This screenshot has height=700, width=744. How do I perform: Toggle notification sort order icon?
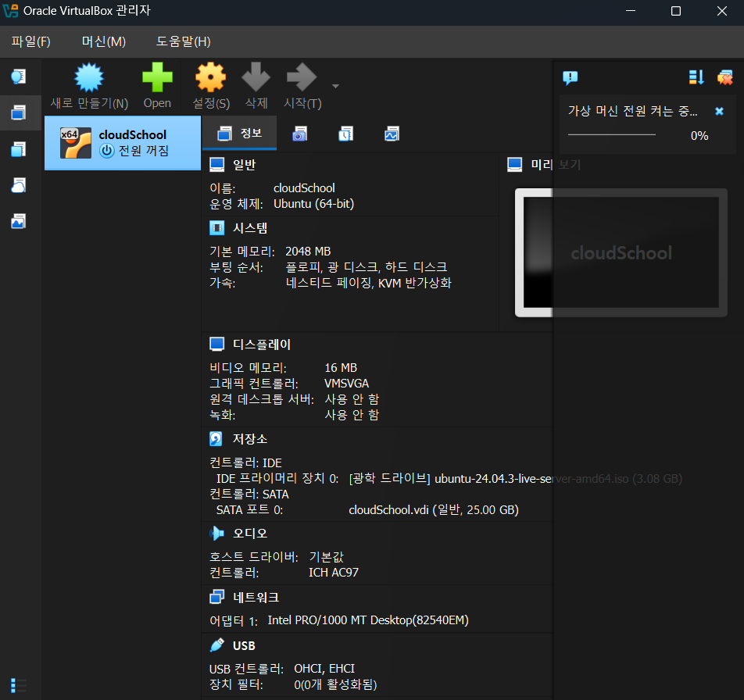click(x=696, y=77)
